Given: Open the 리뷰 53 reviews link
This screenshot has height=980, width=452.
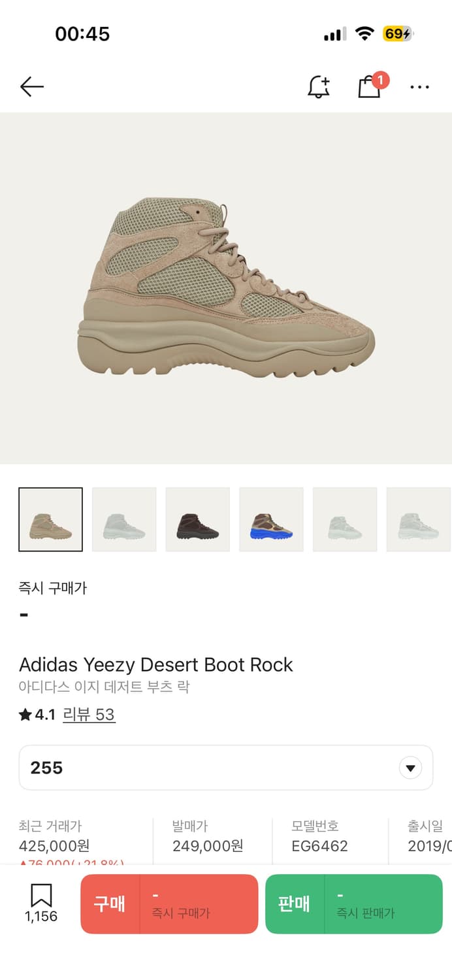Looking at the screenshot, I should coord(89,715).
